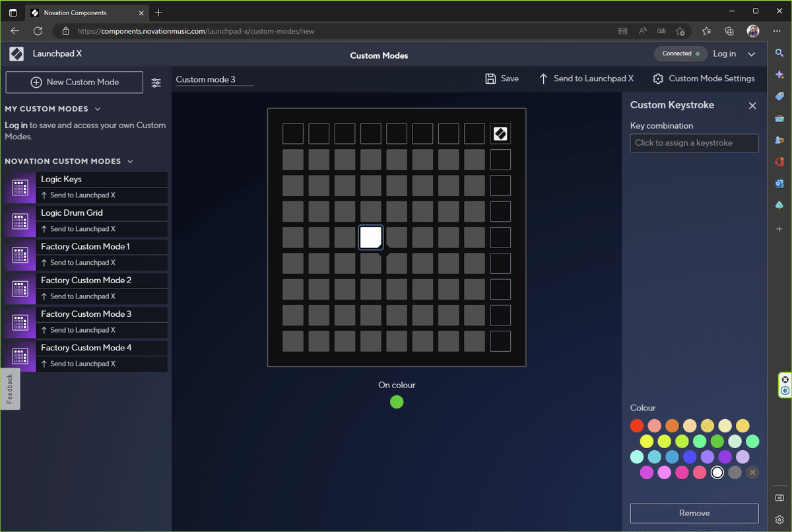Click the plus icon to customize the Edge sidebar
Viewport: 792px width, 532px height.
click(779, 229)
